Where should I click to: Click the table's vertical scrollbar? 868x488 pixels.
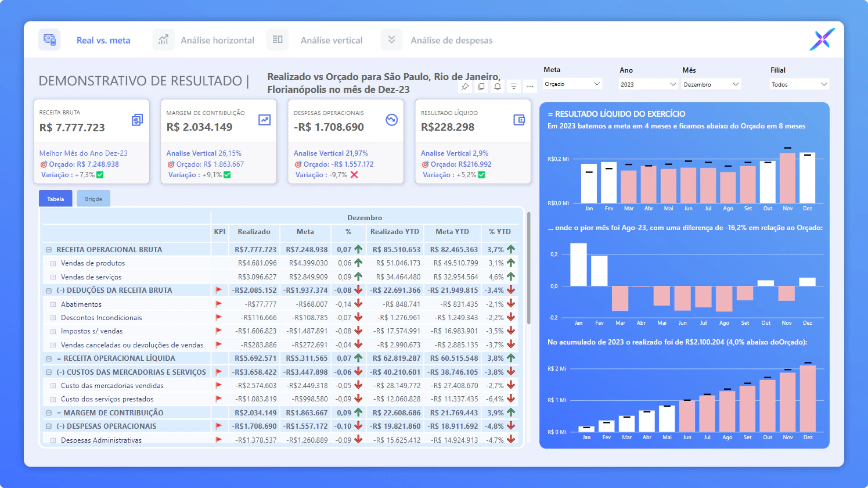[528, 268]
